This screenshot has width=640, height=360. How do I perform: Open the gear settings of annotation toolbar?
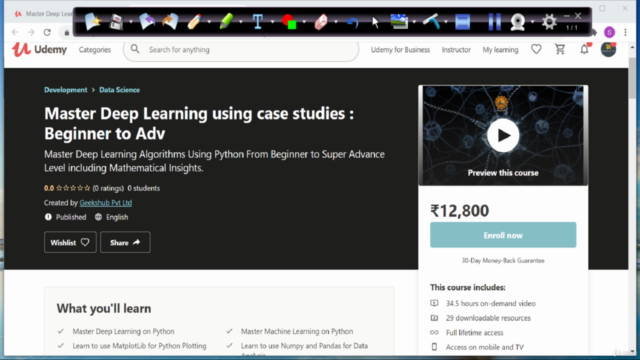(x=549, y=21)
